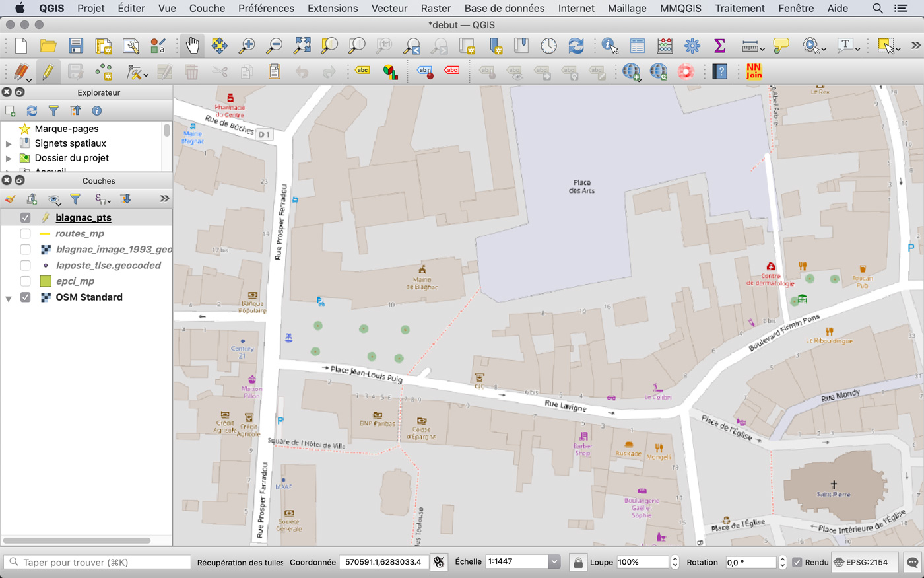Expand the Signets spatiaux tree item
The width and height of the screenshot is (924, 578).
9,143
